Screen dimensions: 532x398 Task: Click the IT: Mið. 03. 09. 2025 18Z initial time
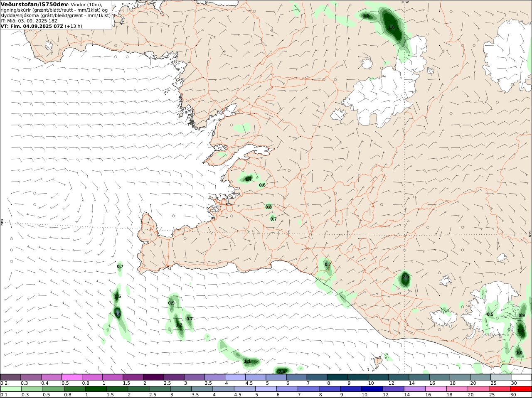pyautogui.click(x=29, y=20)
